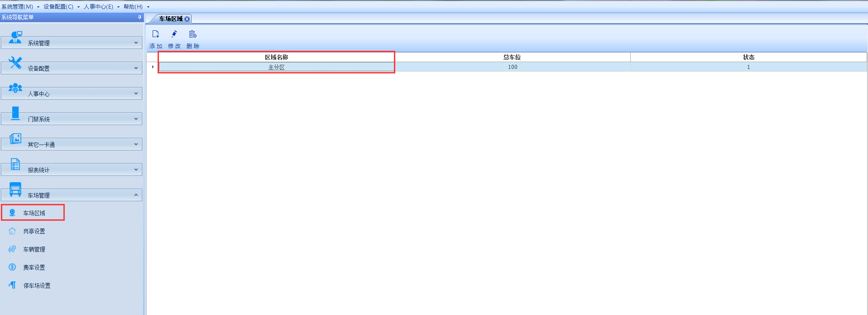Select 车场区域 in the sidebar

point(34,213)
